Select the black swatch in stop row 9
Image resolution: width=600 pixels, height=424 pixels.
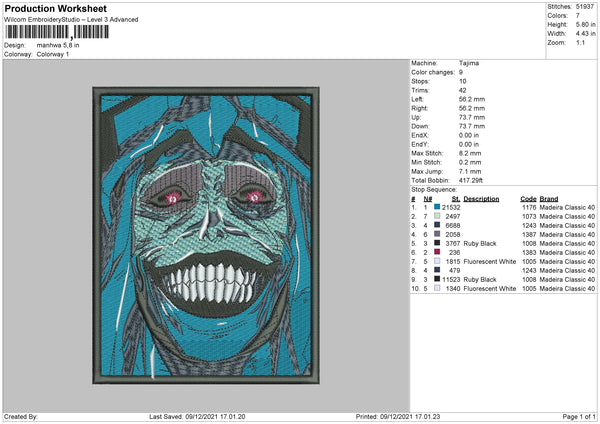[437, 279]
